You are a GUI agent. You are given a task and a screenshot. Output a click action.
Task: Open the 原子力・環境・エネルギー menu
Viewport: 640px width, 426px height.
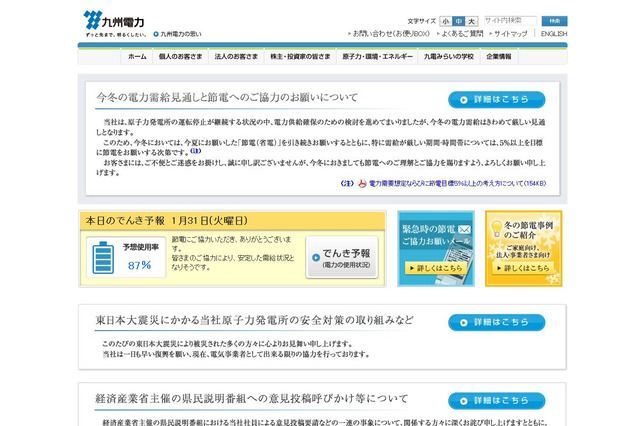click(378, 57)
